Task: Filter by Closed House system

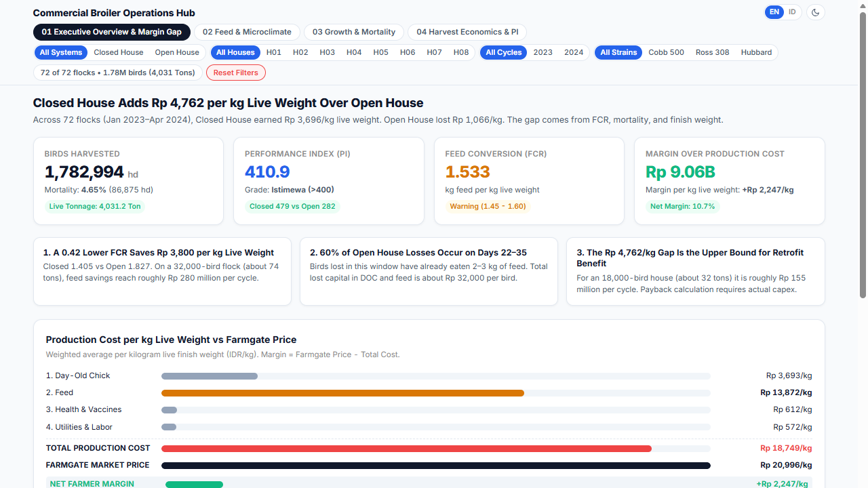Action: pyautogui.click(x=119, y=52)
